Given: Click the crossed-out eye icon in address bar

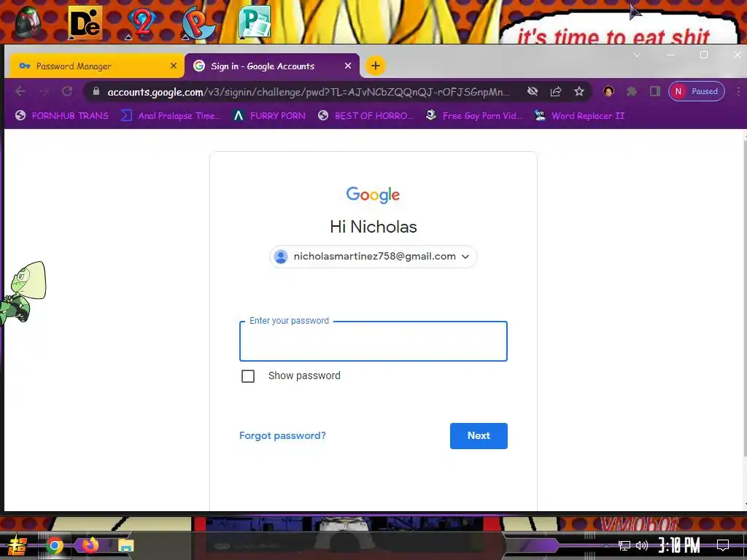Looking at the screenshot, I should pos(533,91).
